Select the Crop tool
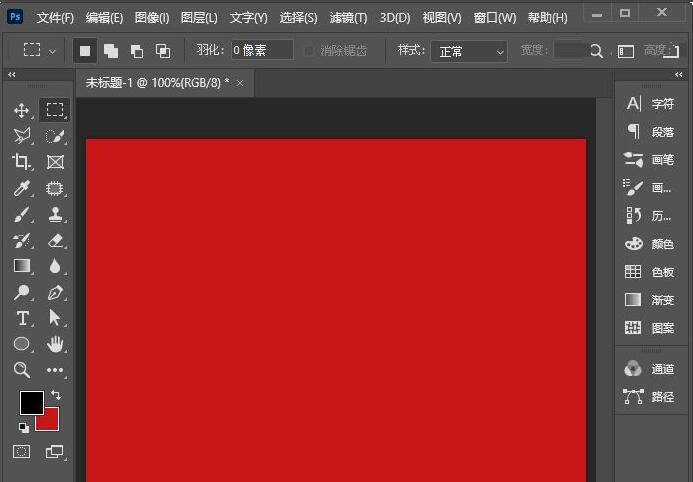Image resolution: width=693 pixels, height=482 pixels. click(22, 162)
